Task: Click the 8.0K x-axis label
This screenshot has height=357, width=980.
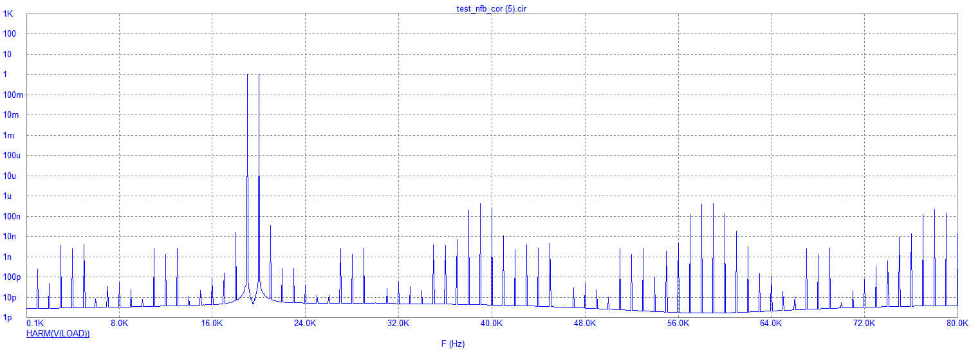Action: point(119,323)
